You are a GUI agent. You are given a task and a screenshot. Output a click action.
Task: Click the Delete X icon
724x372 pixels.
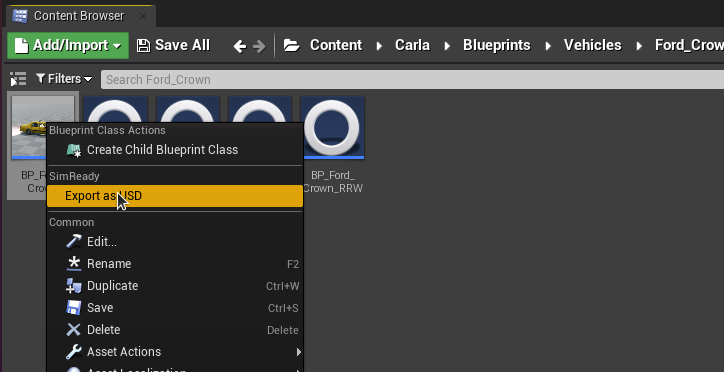click(x=74, y=330)
